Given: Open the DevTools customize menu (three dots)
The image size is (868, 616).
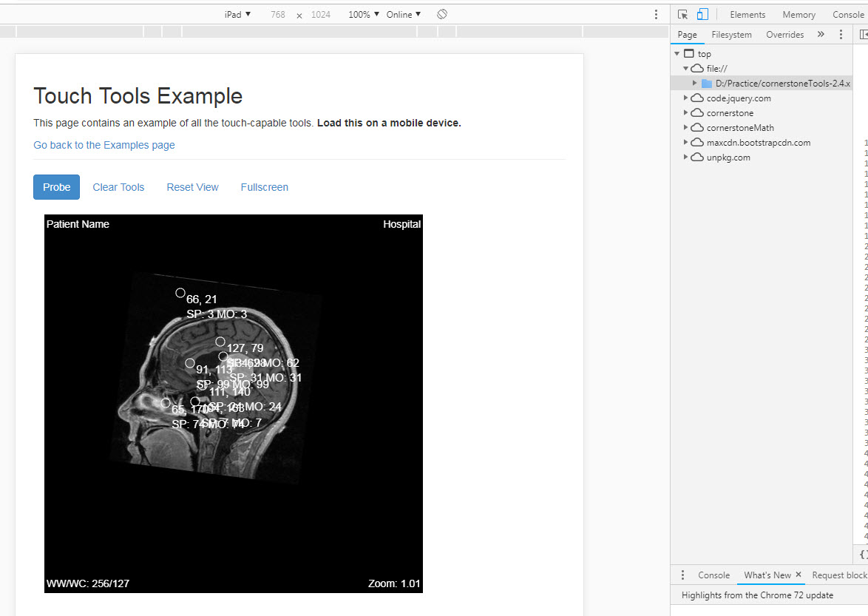Looking at the screenshot, I should click(x=655, y=14).
